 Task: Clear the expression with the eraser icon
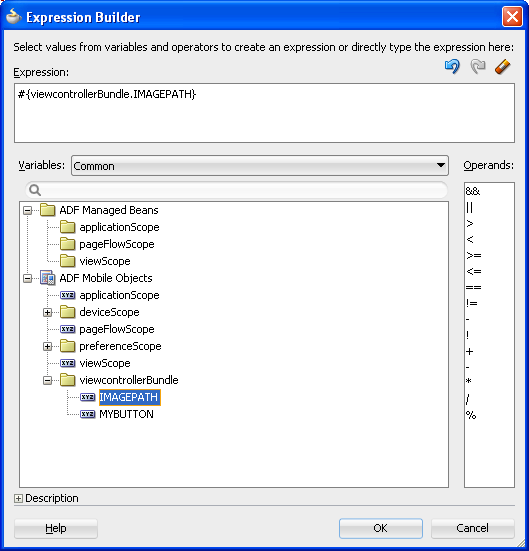tap(503, 66)
